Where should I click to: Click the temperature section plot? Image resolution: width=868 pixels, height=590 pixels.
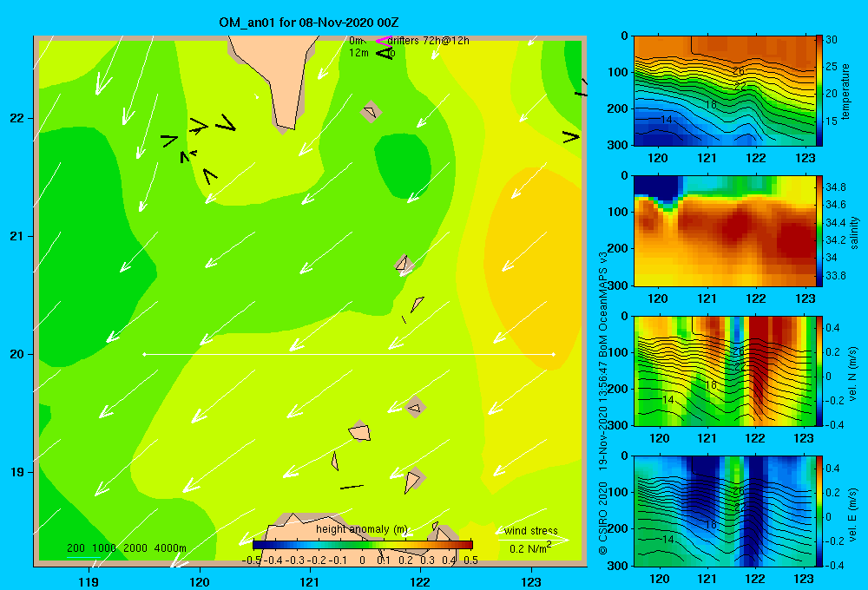pos(724,91)
